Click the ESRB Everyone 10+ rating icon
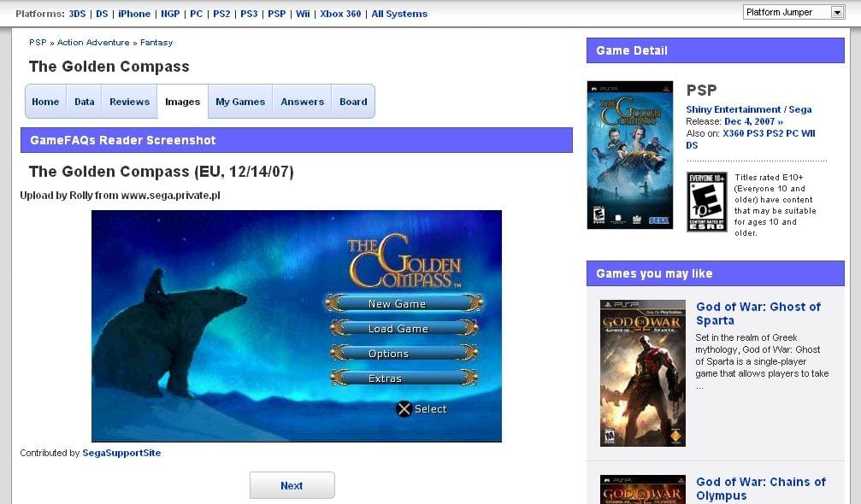Viewport: 861px width, 504px height. click(707, 202)
